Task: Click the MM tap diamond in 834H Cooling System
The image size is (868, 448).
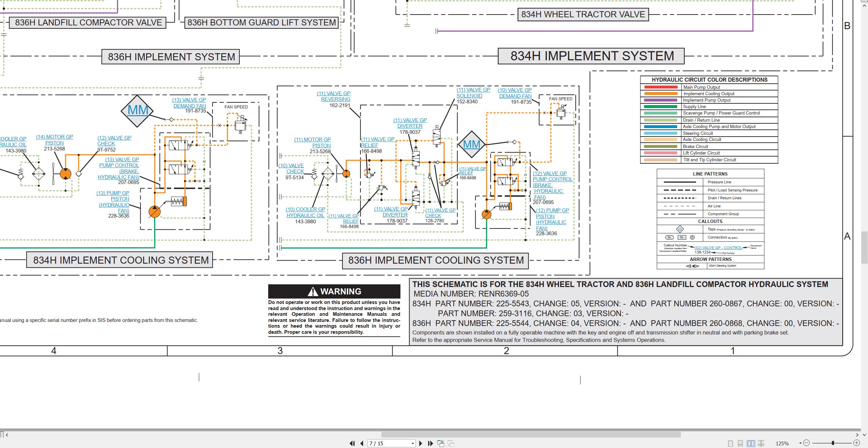Action: coord(137,111)
